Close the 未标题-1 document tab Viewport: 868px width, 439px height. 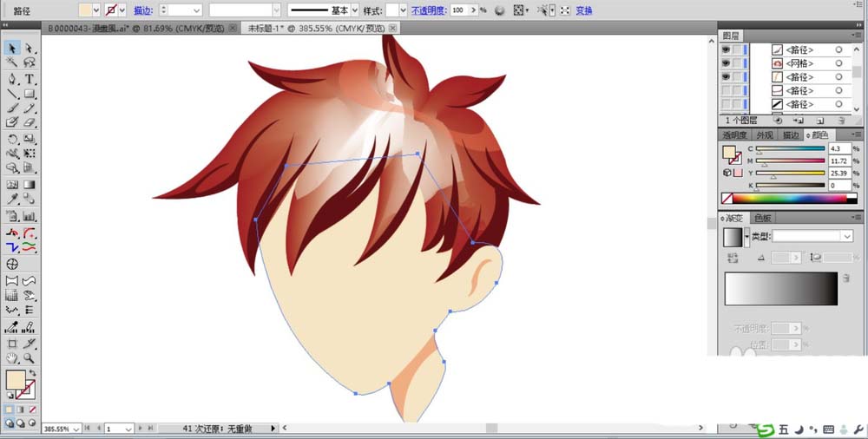(392, 28)
